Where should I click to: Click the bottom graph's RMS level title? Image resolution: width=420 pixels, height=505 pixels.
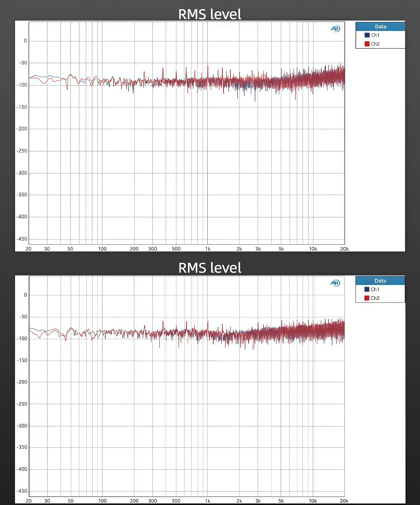(x=210, y=268)
